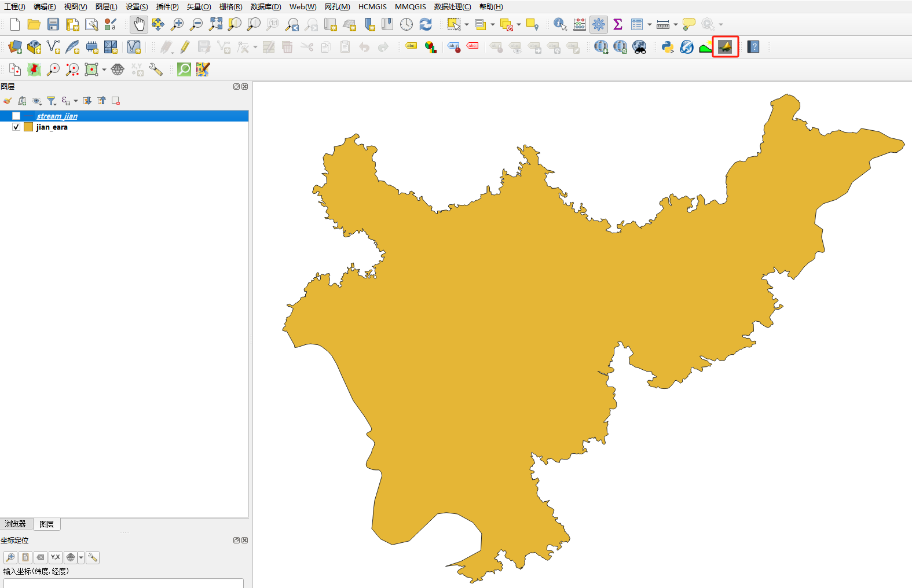The image size is (912, 588).
Task: Open layer diagram options icon
Action: 430,47
